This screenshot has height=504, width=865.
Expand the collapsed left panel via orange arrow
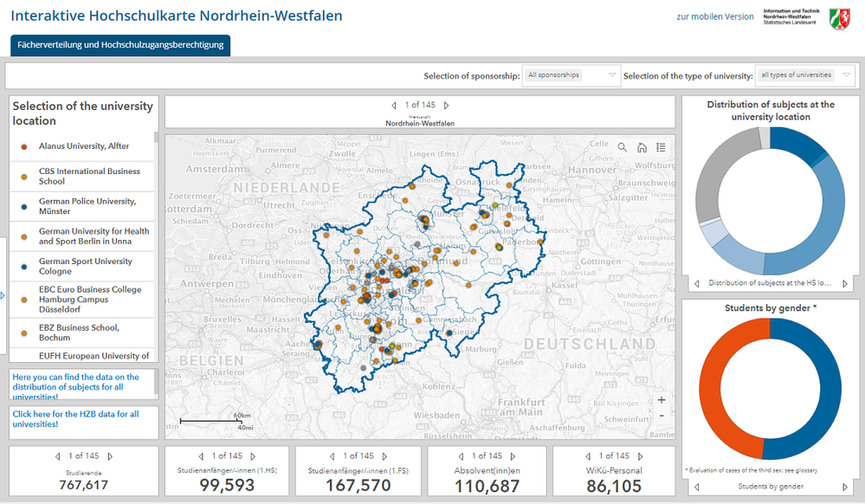3,297
